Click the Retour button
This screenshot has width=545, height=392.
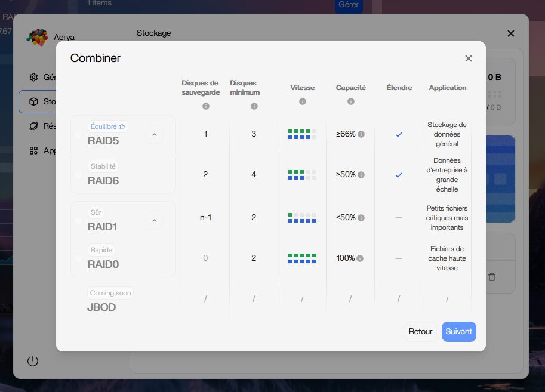pos(420,332)
